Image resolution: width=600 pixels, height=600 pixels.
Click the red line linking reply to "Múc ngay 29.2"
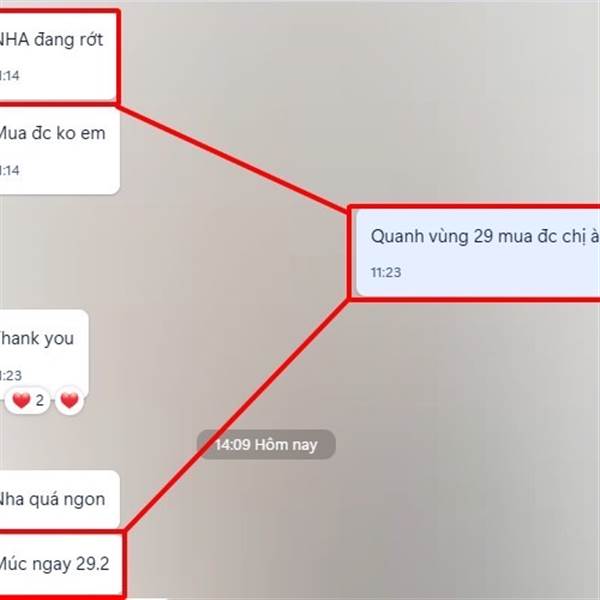(x=237, y=415)
